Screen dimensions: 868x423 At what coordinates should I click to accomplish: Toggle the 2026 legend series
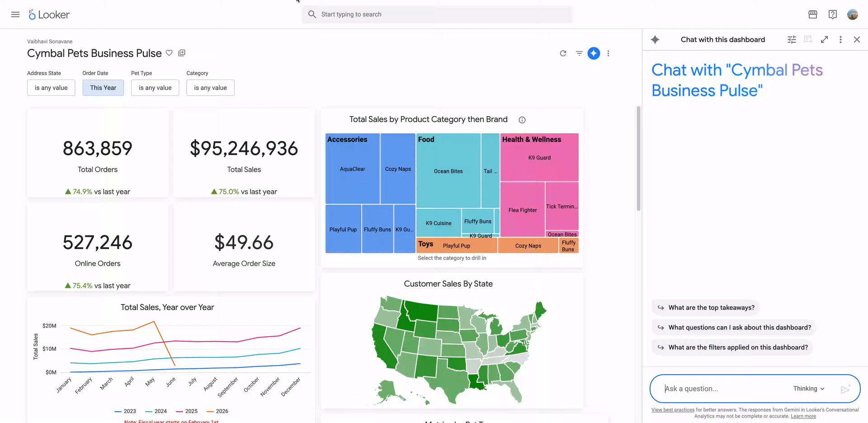tap(217, 411)
